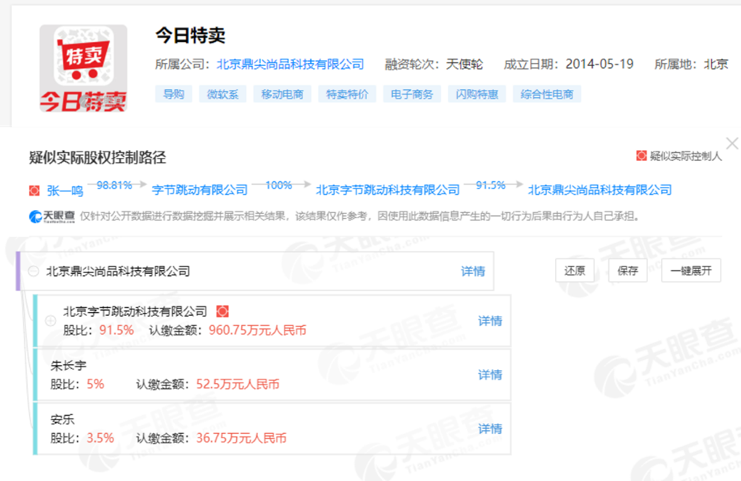Click the 保存 button
The image size is (741, 481).
click(628, 271)
